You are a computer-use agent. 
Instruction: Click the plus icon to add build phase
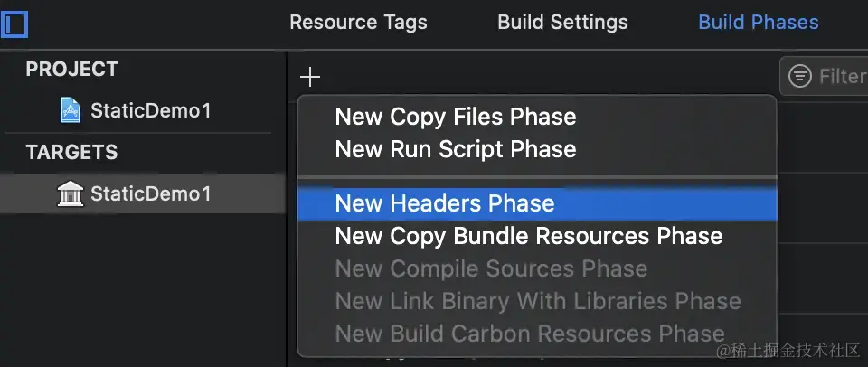point(310,77)
